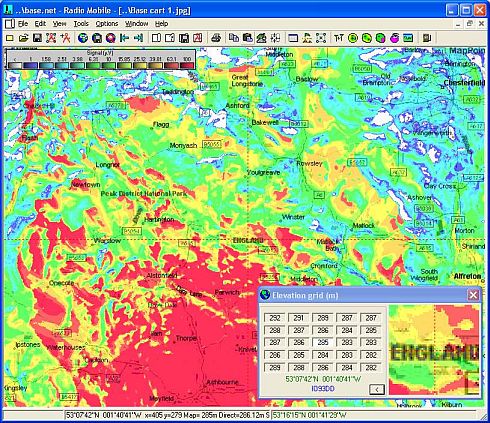This screenshot has width=490, height=423.
Task: Click the blue 1 µV legend swatch
Action: (x=30, y=65)
